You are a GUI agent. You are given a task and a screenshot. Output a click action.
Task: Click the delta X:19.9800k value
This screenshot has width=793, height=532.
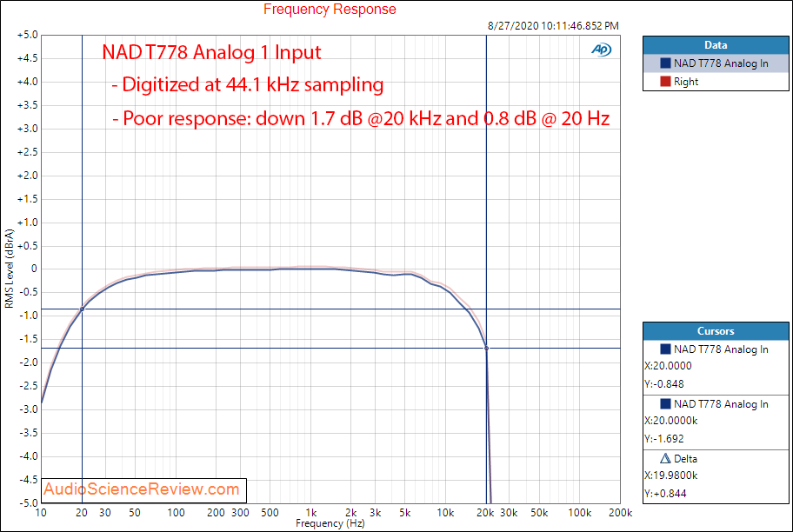pos(671,475)
